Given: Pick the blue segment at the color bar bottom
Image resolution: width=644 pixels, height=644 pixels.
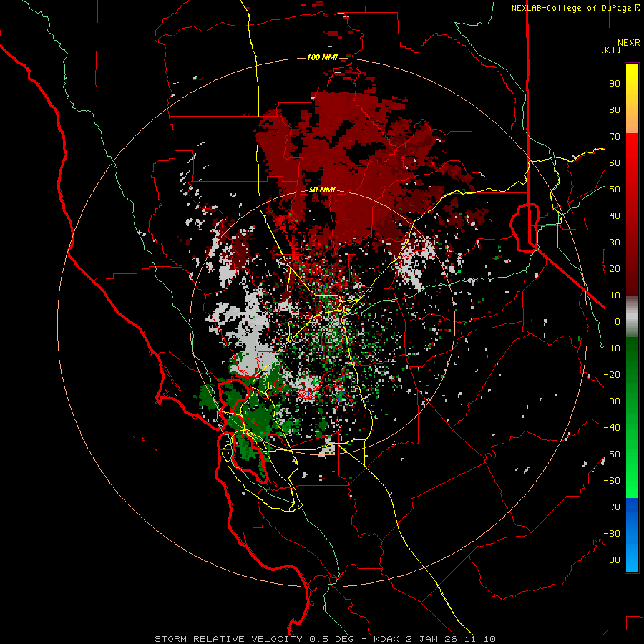Looking at the screenshot, I should coord(632,535).
